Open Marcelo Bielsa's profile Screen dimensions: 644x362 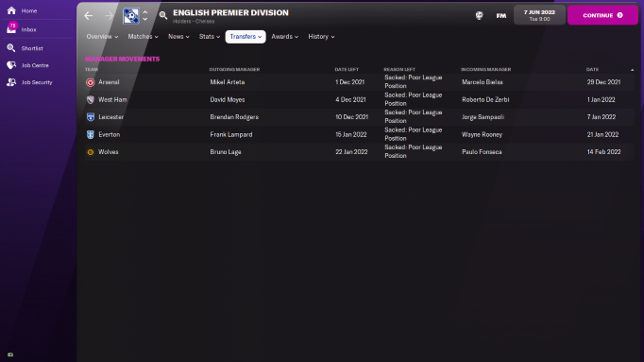483,82
